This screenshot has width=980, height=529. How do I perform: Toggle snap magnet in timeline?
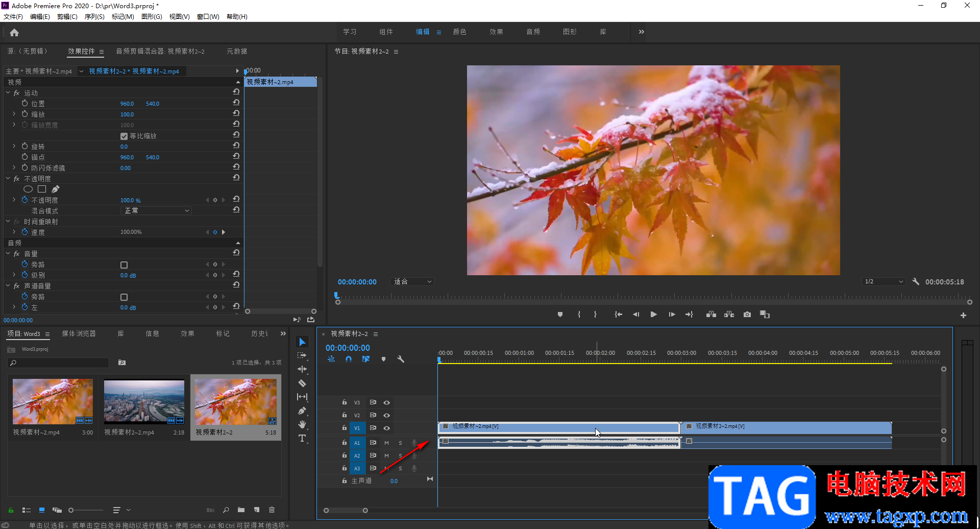(x=348, y=359)
